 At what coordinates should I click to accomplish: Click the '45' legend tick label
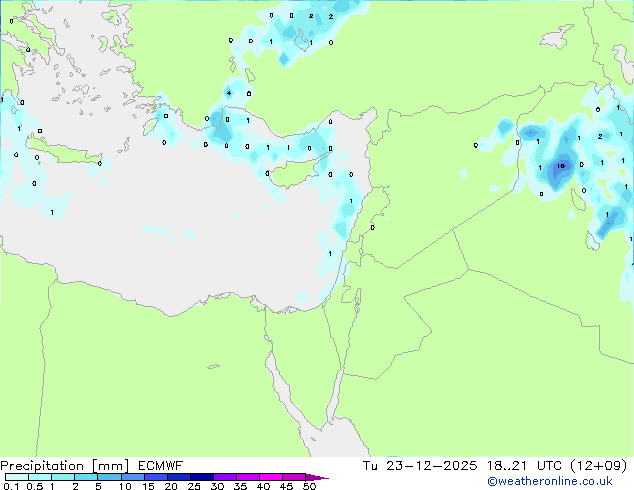pos(286,486)
